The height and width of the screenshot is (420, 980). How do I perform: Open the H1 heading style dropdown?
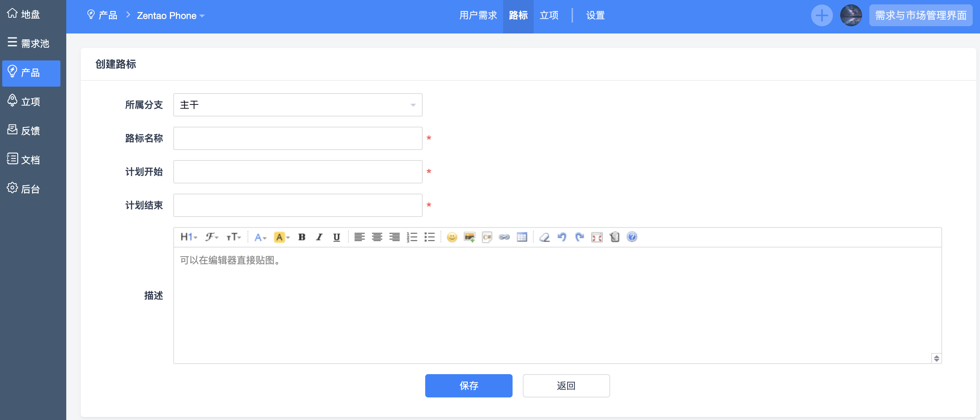tap(188, 237)
